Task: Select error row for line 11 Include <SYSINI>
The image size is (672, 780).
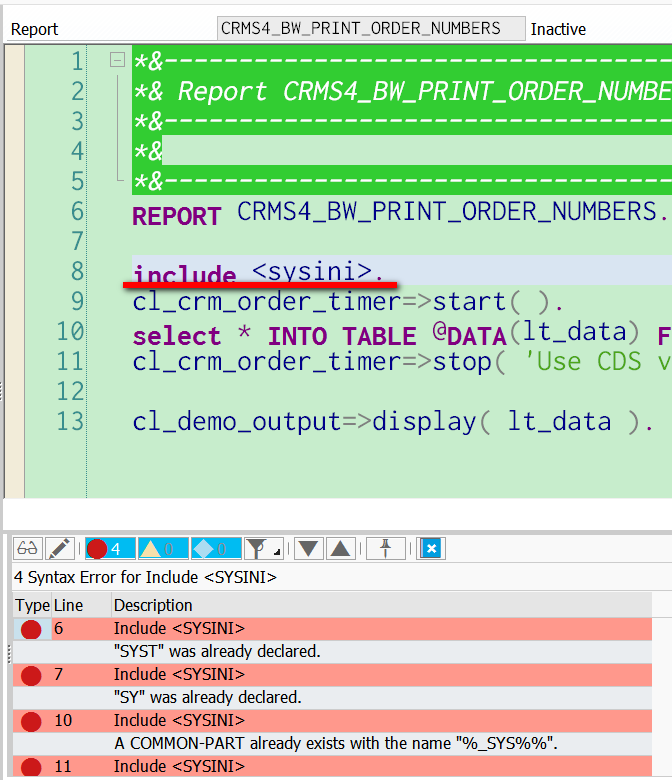Action: pyautogui.click(x=332, y=766)
